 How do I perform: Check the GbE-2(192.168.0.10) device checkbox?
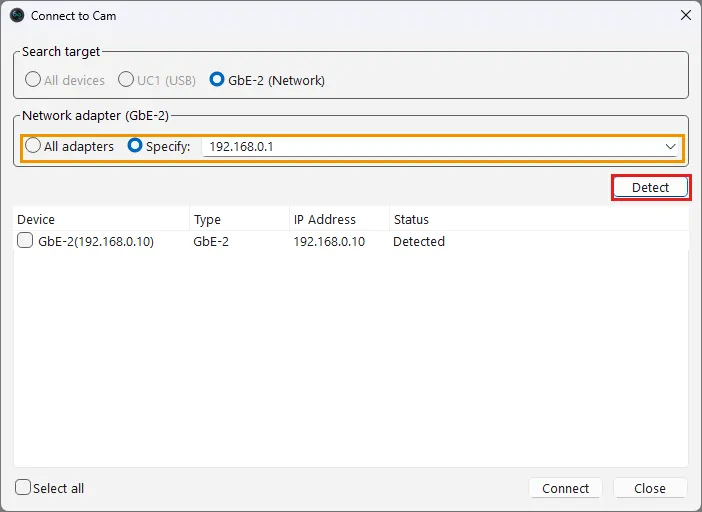pyautogui.click(x=25, y=241)
